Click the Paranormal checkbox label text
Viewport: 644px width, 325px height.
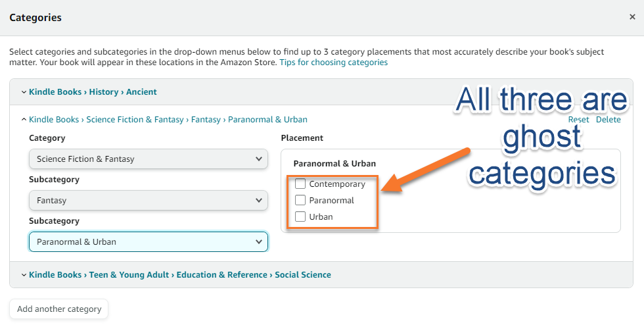pyautogui.click(x=331, y=200)
